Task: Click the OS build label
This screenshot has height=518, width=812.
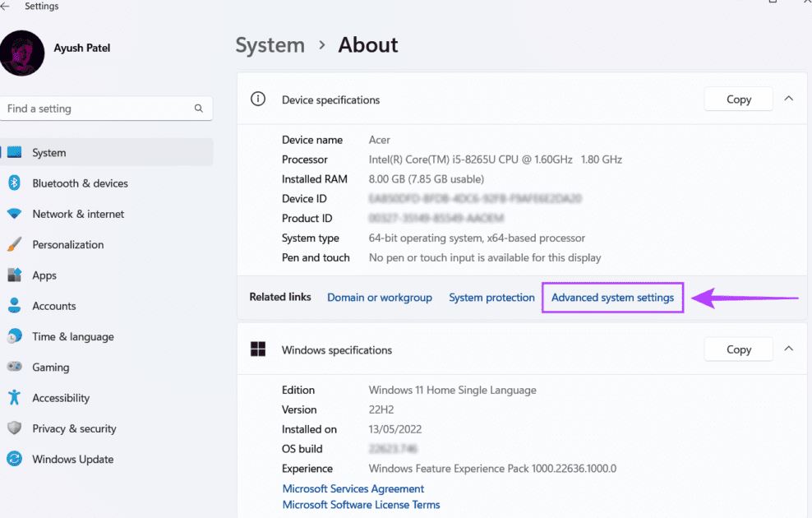Action: click(x=302, y=449)
